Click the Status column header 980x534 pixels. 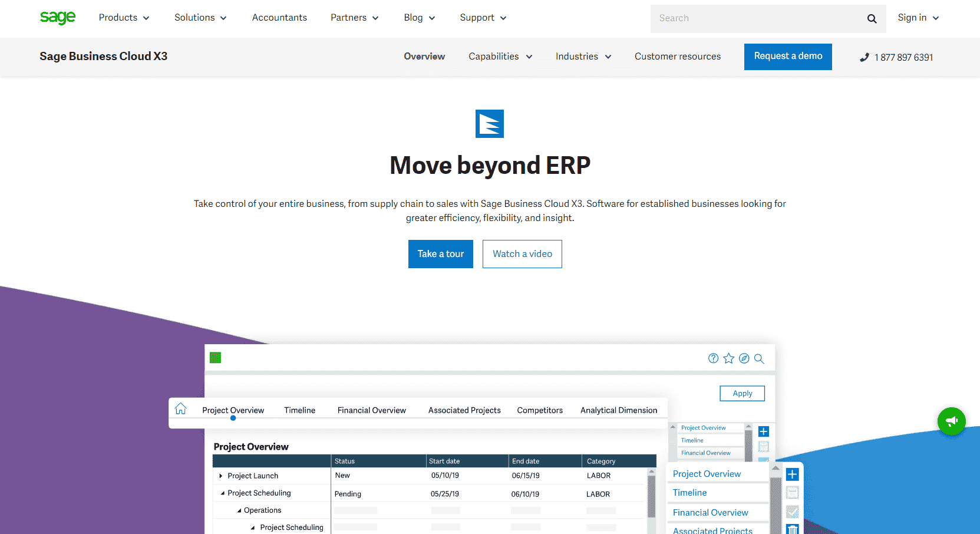(378, 461)
